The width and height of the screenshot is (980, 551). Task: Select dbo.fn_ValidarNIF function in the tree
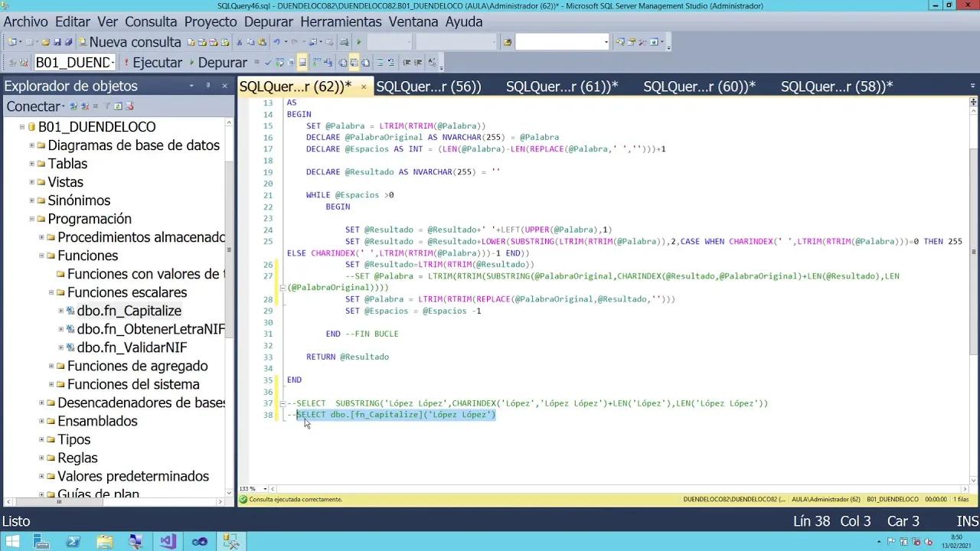[x=132, y=347]
